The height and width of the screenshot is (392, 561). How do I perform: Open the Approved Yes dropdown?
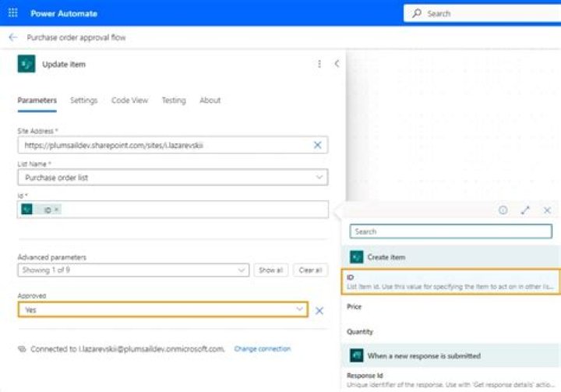coord(163,309)
